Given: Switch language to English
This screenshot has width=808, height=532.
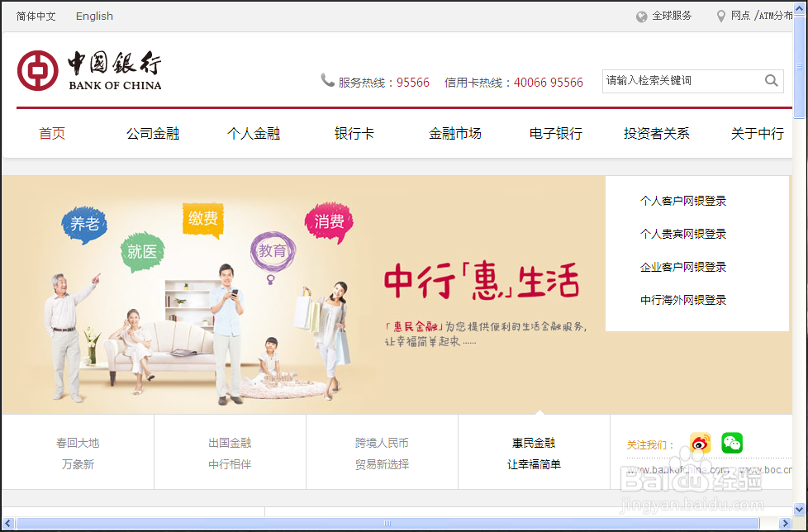Looking at the screenshot, I should [x=94, y=17].
